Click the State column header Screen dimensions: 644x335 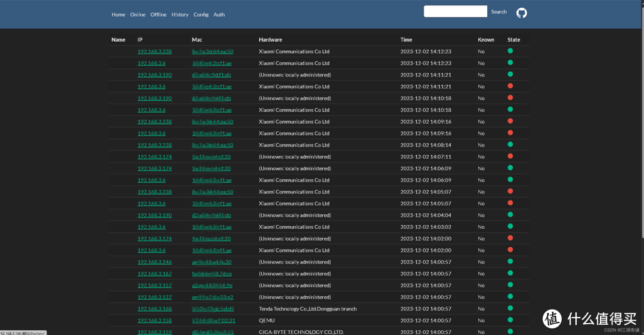(513, 40)
